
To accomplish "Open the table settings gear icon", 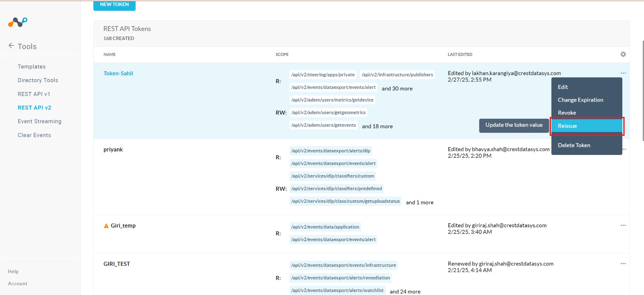I will point(623,54).
